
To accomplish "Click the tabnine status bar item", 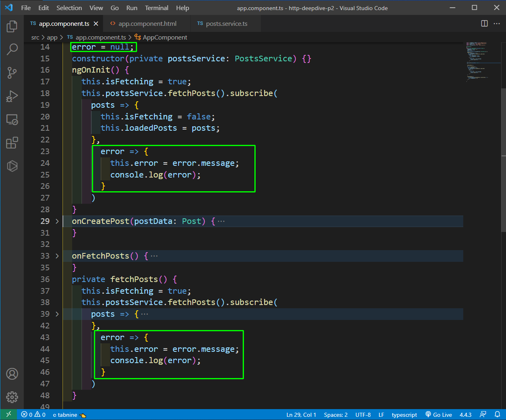I will click(x=69, y=415).
